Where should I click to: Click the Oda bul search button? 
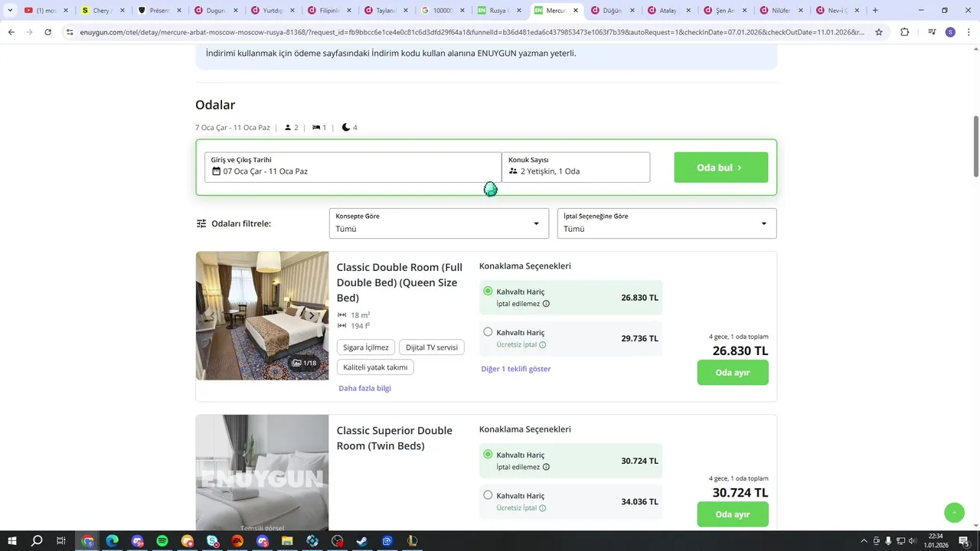point(720,168)
